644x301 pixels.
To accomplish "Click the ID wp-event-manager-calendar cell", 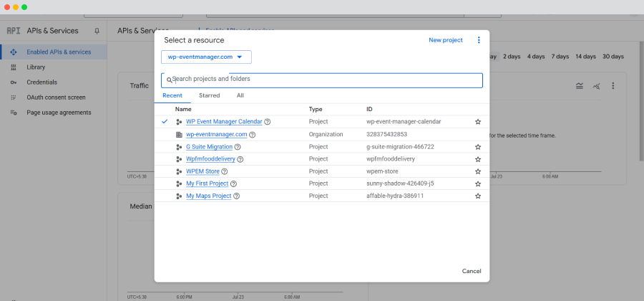I will click(x=404, y=122).
